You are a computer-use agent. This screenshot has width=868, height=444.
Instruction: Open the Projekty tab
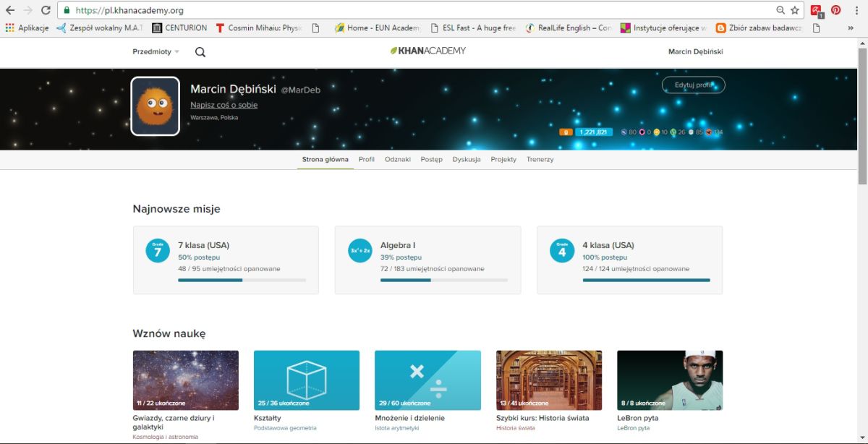point(503,159)
